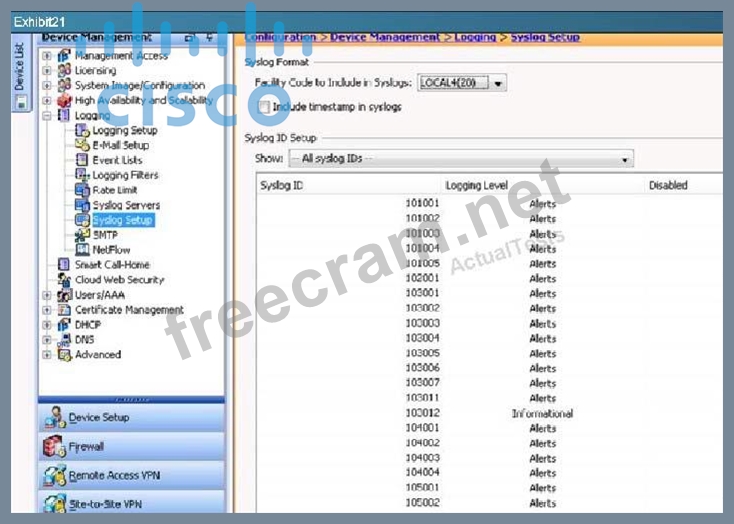Click the Rate Limit icon
734x524 pixels.
coord(83,190)
